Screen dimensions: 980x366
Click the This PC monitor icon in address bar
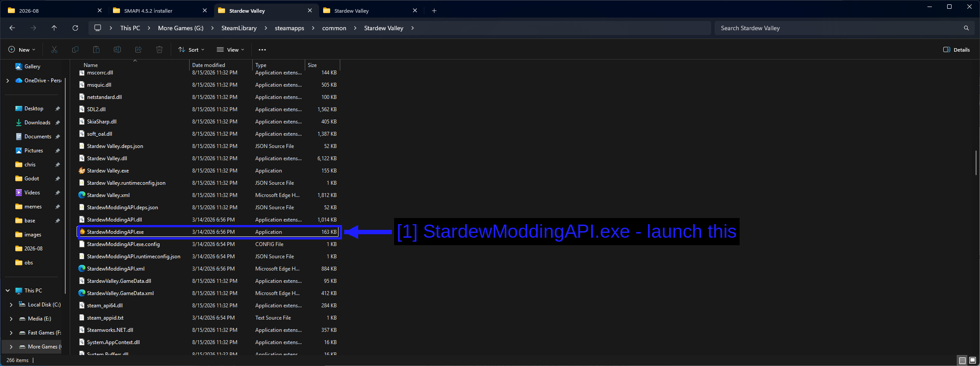click(98, 28)
